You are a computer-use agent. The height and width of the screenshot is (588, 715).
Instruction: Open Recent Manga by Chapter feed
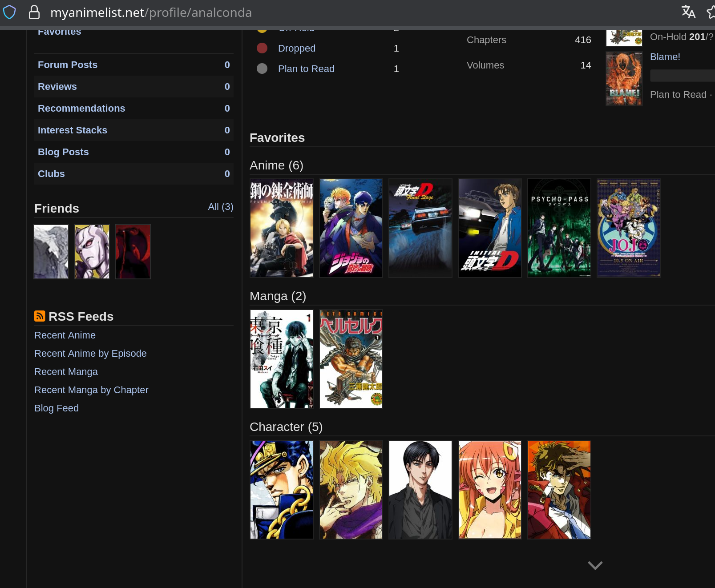(x=91, y=390)
